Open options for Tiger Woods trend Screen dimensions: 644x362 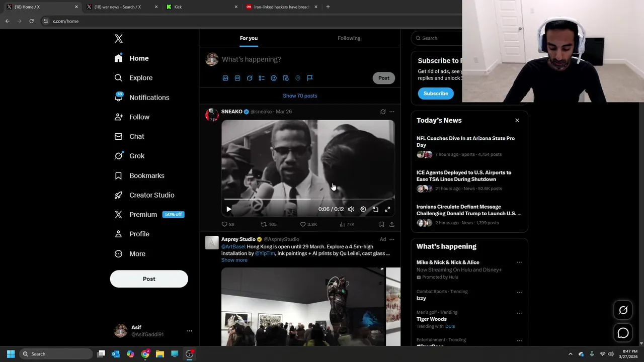coord(519,313)
